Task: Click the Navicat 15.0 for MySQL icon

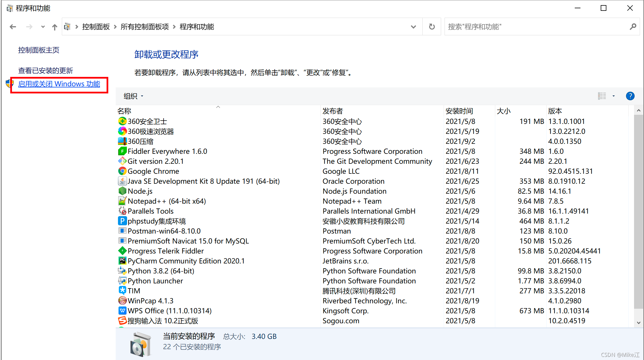Action: pos(122,241)
